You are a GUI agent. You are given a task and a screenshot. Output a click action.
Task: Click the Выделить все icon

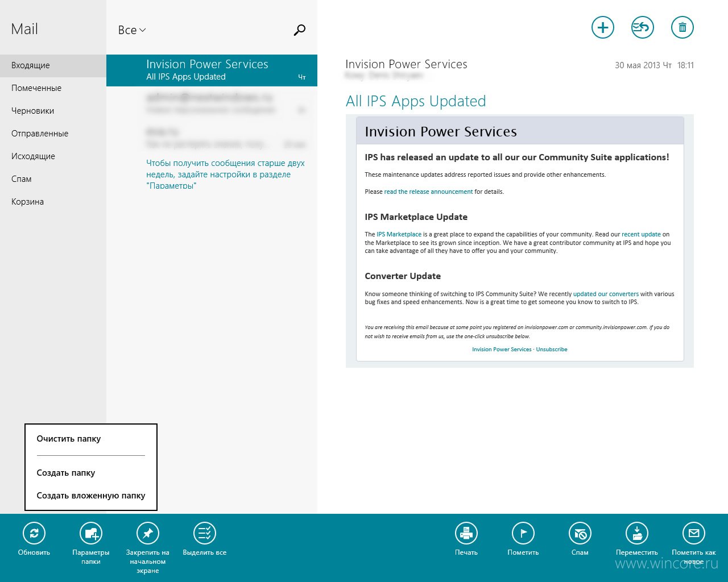pyautogui.click(x=205, y=533)
